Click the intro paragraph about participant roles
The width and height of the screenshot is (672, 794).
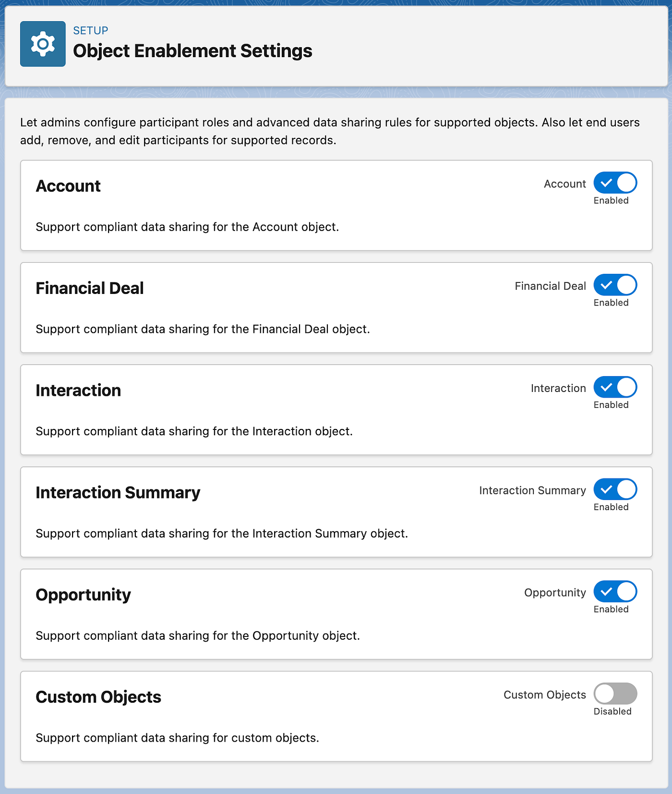[329, 131]
